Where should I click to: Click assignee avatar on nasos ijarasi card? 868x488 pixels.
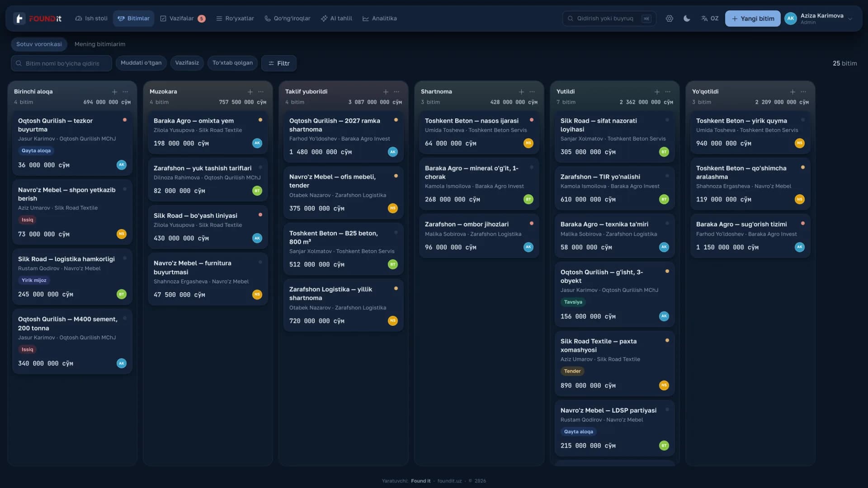click(528, 143)
